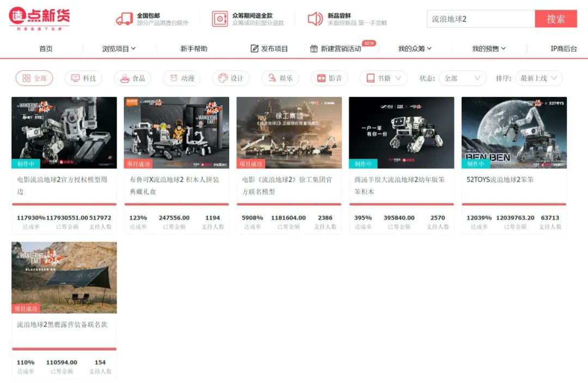Click title 电影《流浪地球2》徐工集团官方联名模型

287,185
